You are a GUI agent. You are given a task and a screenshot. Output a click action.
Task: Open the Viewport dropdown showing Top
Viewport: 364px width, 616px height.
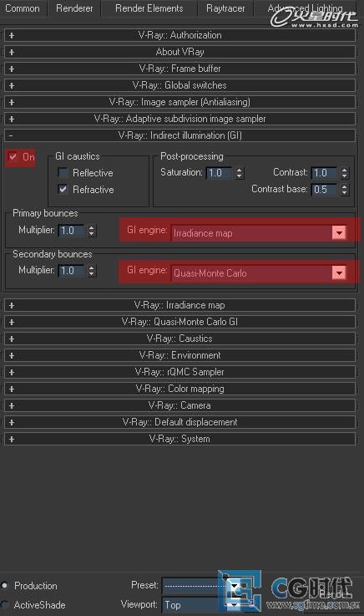202,604
